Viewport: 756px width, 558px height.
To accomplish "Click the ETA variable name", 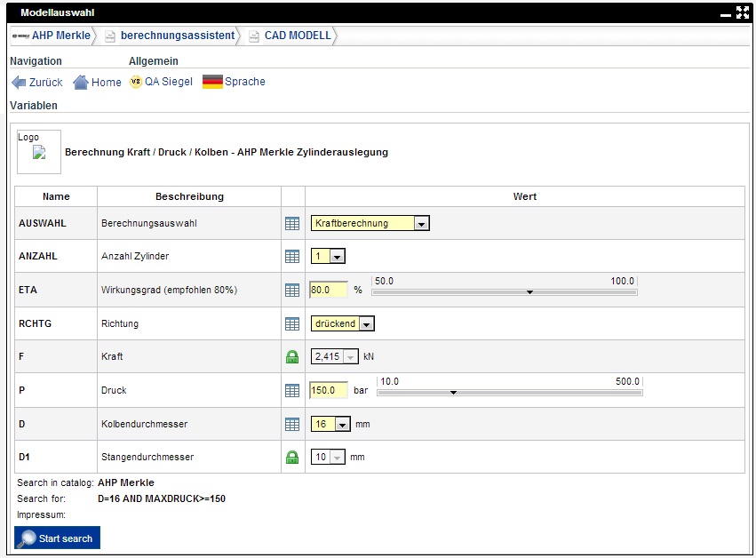I will coord(28,290).
